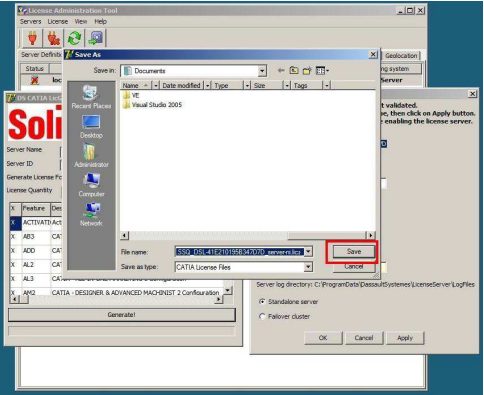
Task: Open the License menu
Action: (x=58, y=22)
